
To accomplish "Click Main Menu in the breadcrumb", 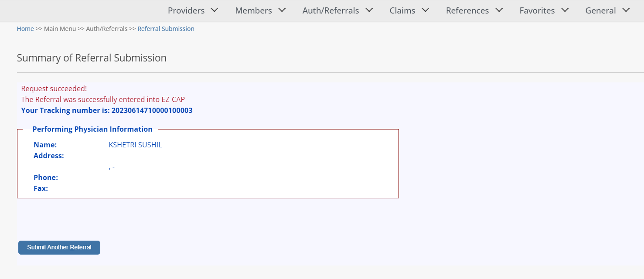I will pyautogui.click(x=60, y=29).
